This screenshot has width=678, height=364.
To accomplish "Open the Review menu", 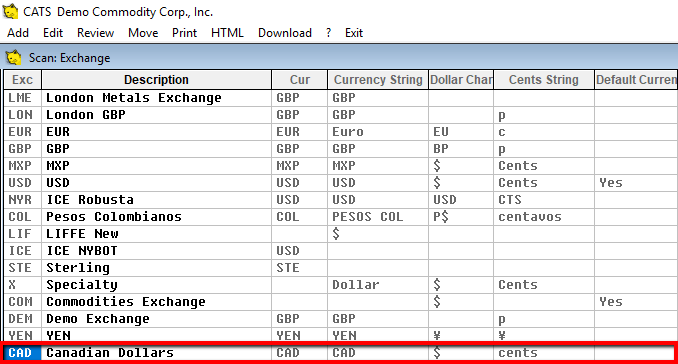I will tap(96, 33).
